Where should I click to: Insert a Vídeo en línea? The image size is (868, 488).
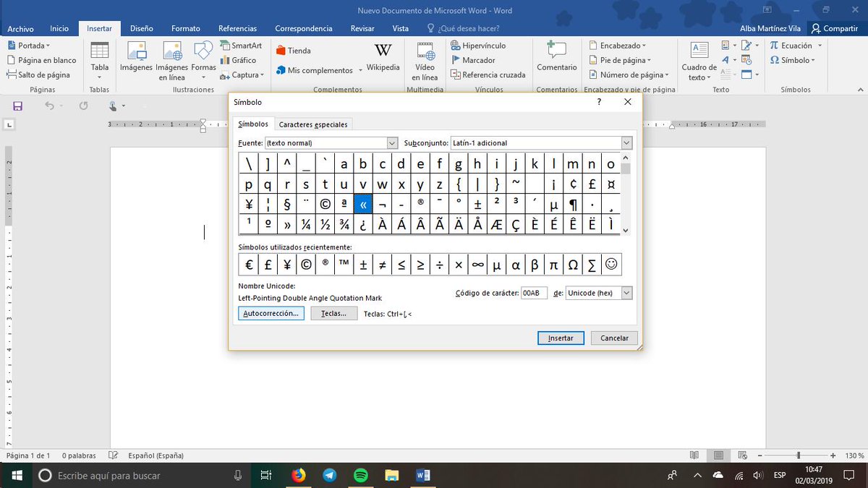pos(424,61)
